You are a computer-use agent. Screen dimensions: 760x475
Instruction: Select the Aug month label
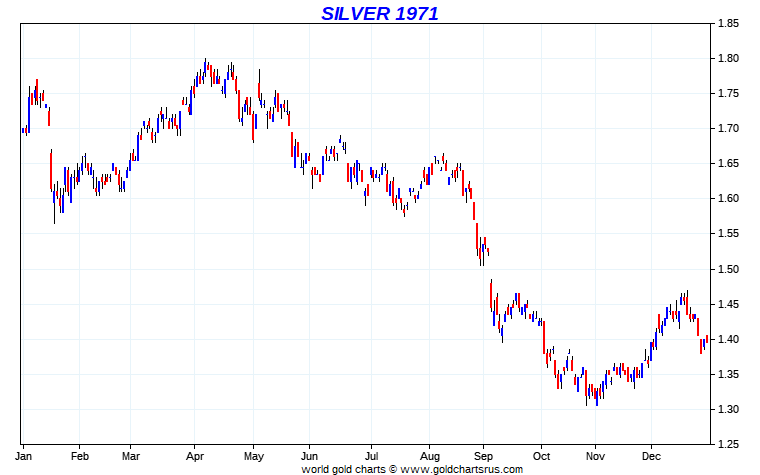coord(429,457)
